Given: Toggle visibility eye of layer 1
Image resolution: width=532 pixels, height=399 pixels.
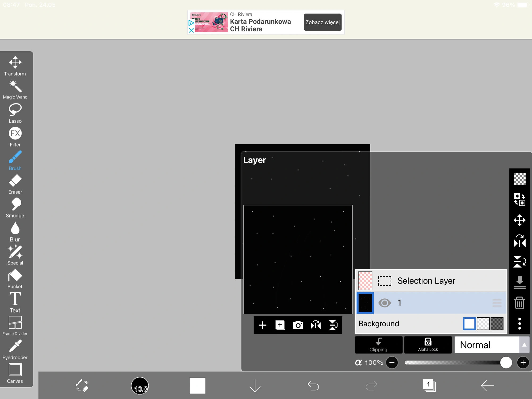Looking at the screenshot, I should point(384,303).
